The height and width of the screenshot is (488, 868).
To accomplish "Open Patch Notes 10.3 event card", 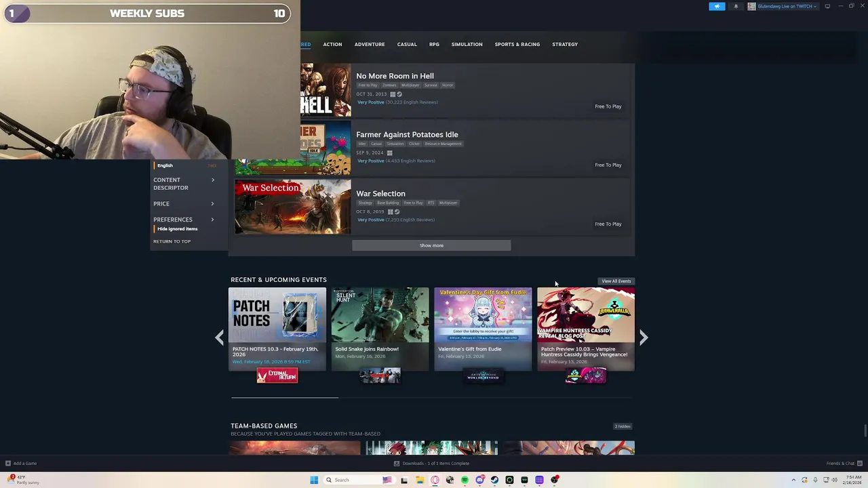I will pyautogui.click(x=277, y=329).
